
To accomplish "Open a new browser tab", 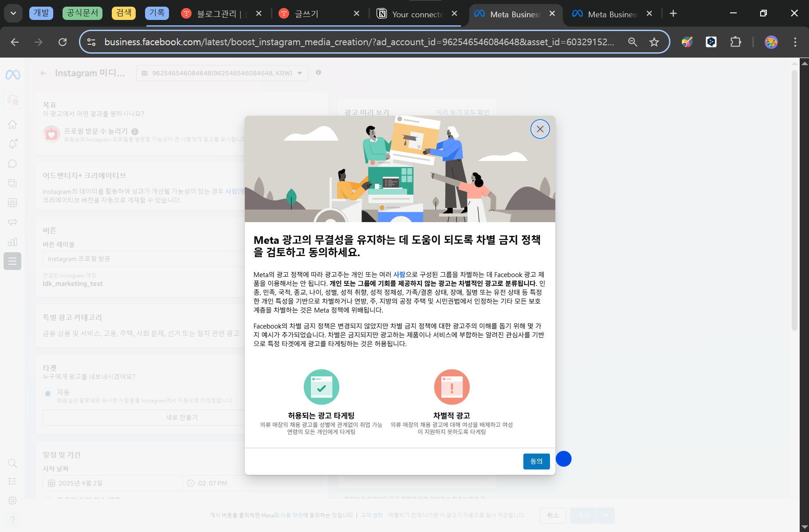I will pyautogui.click(x=673, y=13).
